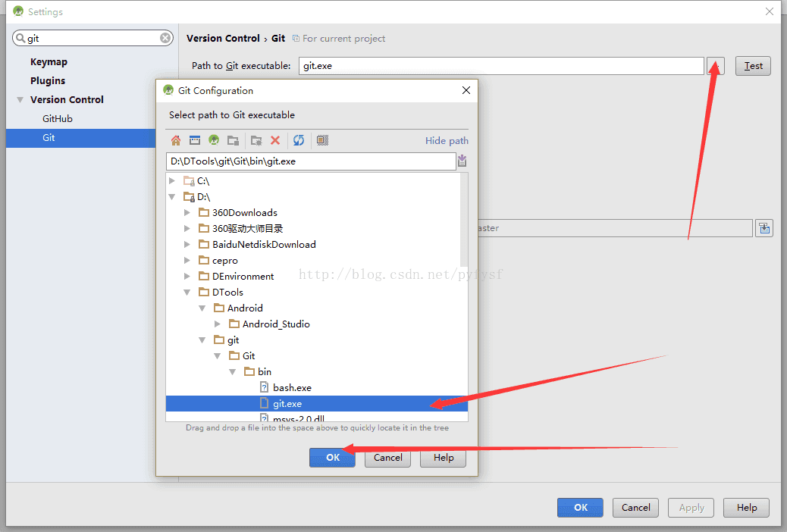Expand the 360驱动大师目录 folder
787x532 pixels.
[x=187, y=228]
